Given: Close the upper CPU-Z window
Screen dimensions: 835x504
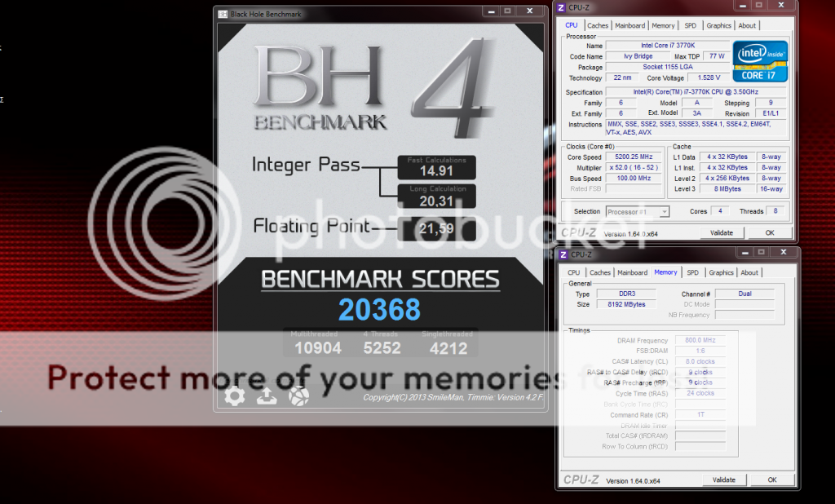Looking at the screenshot, I should [x=781, y=7].
